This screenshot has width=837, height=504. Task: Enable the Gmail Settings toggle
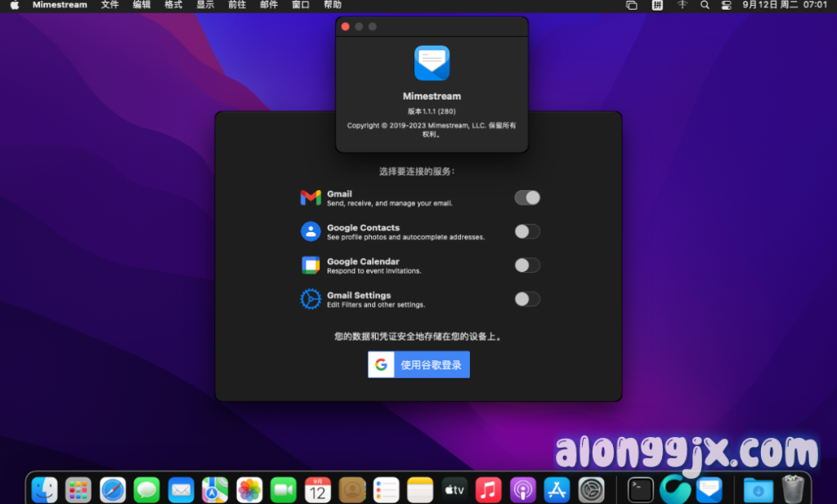point(527,299)
